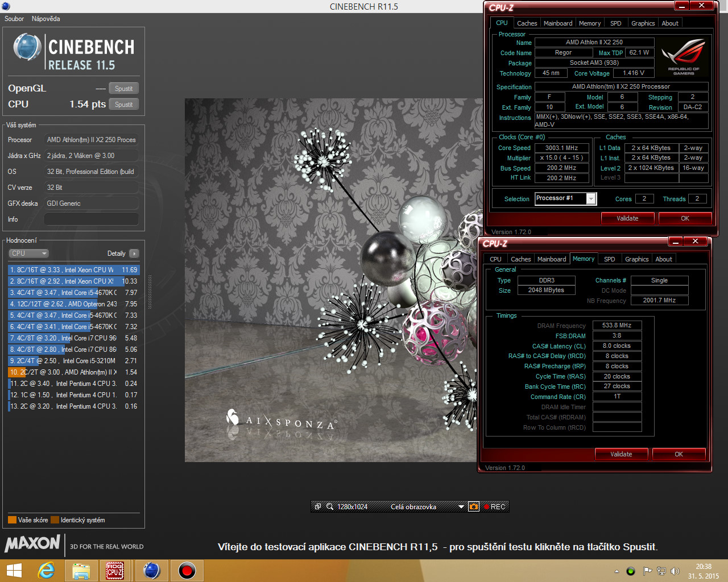Switch to Cinebench taskbar icon
Screen dimensions: 728x582
[151, 571]
